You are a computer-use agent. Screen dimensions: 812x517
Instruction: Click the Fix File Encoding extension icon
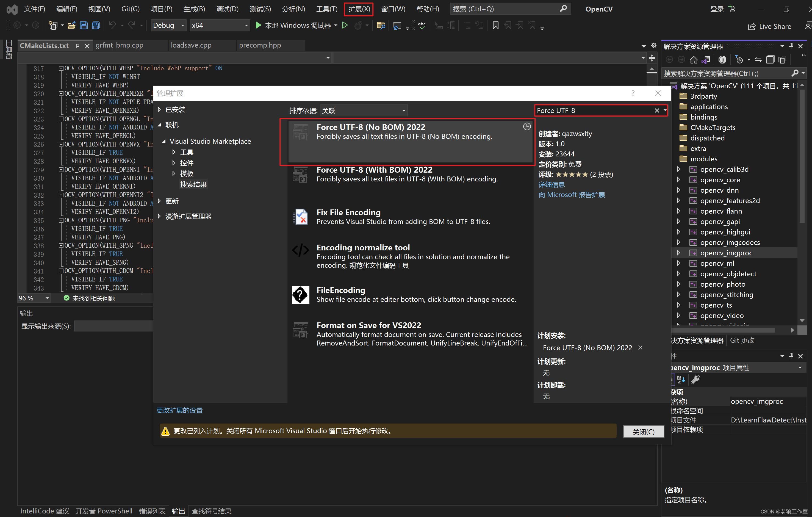click(x=300, y=217)
